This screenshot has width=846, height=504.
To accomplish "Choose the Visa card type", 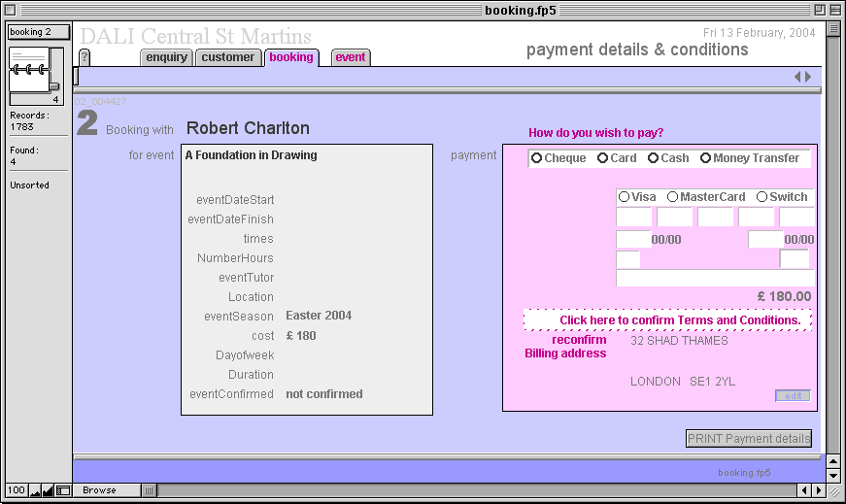I will [624, 197].
